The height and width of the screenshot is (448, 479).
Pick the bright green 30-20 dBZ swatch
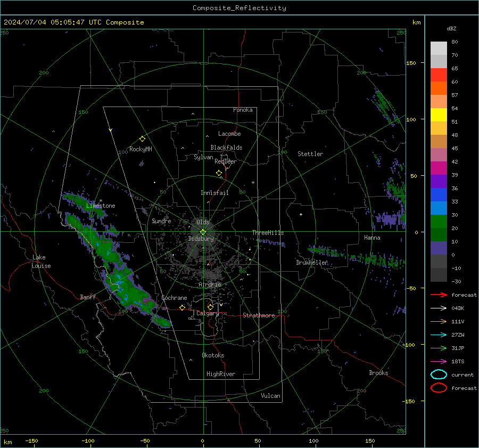[439, 222]
